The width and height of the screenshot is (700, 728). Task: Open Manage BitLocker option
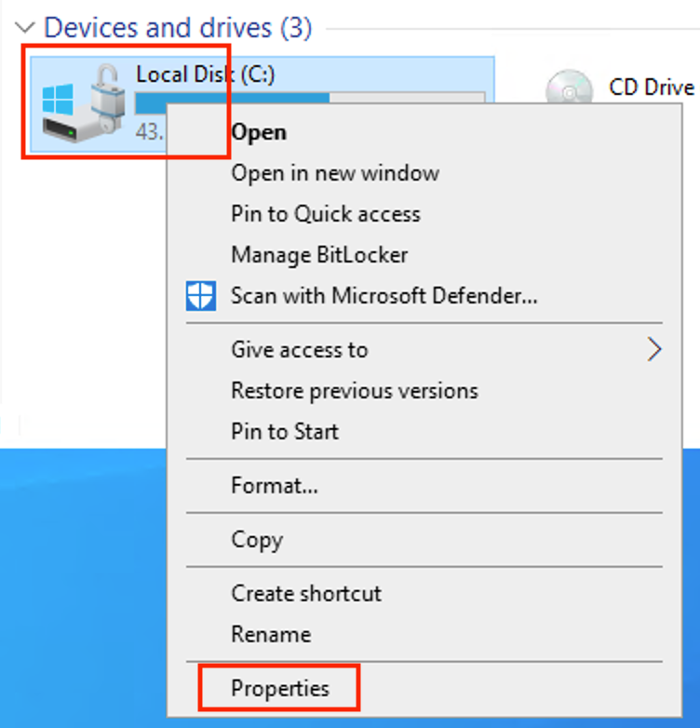coord(424,255)
